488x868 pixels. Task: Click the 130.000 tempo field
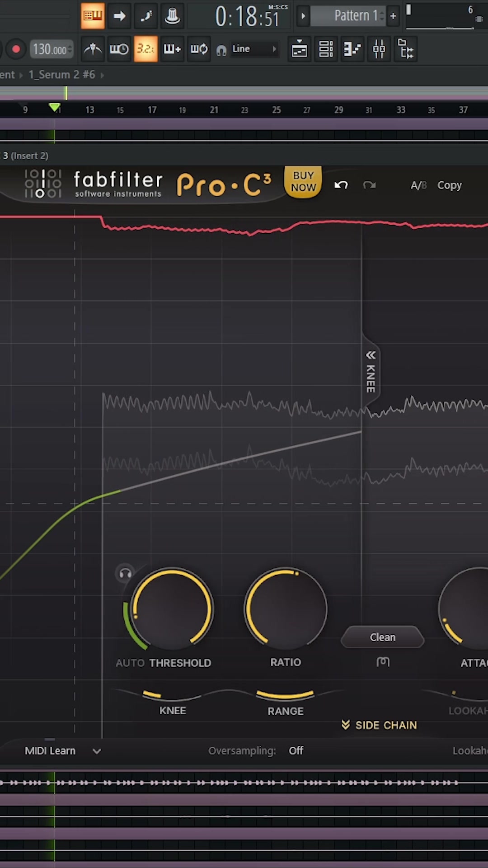51,49
